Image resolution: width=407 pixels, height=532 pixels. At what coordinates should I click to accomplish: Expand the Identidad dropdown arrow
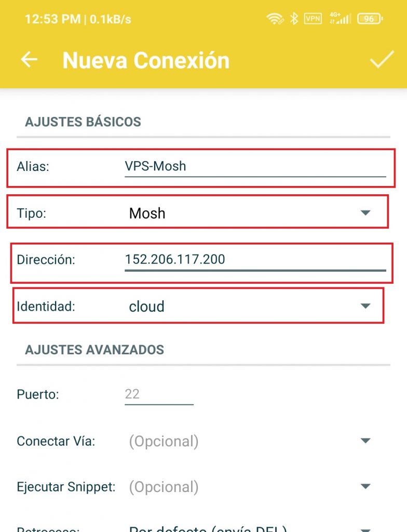click(365, 306)
